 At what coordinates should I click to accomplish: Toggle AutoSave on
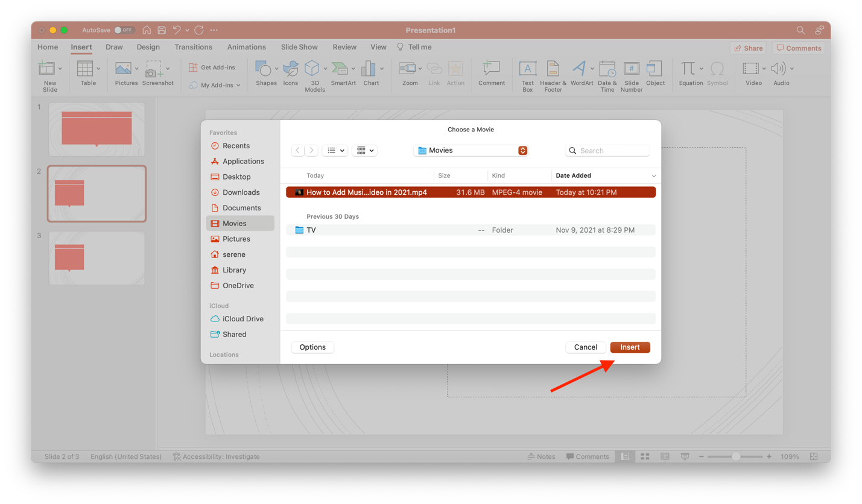coord(124,29)
